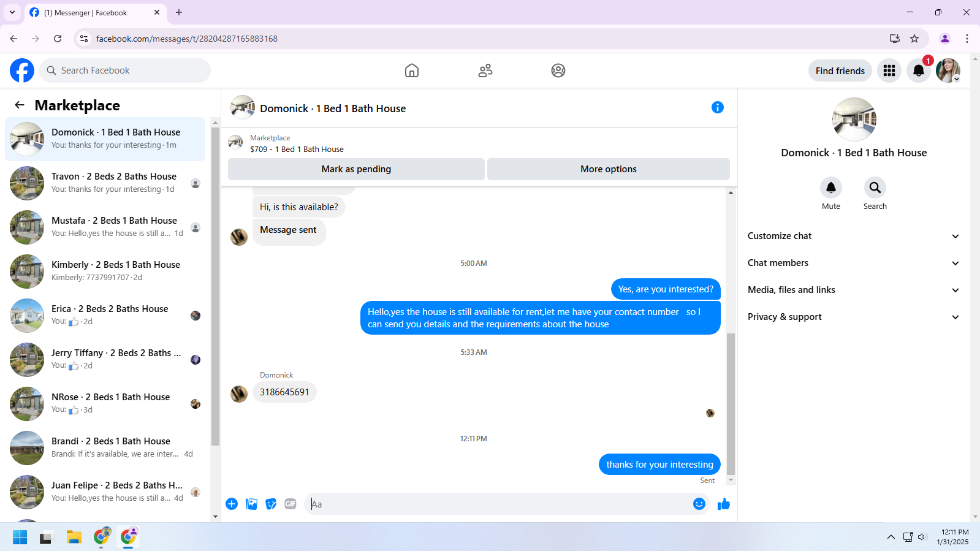Open Chrome browser menu three dots
Image resolution: width=980 pixels, height=551 pixels.
click(967, 39)
